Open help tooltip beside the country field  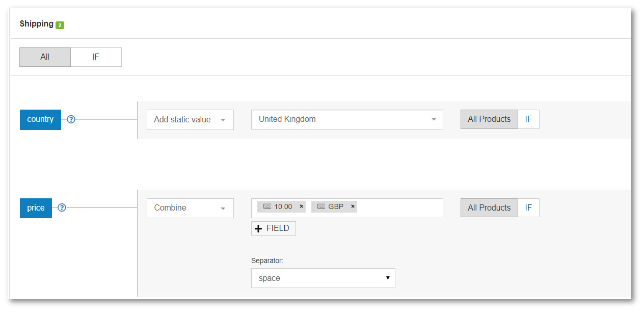70,119
